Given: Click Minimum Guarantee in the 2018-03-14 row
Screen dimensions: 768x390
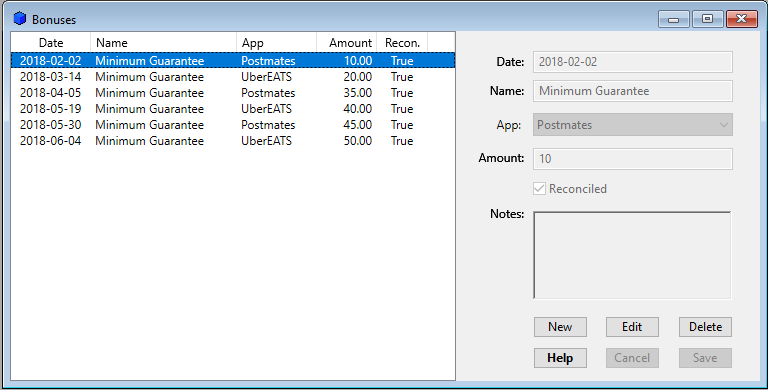Looking at the screenshot, I should click(x=149, y=77).
